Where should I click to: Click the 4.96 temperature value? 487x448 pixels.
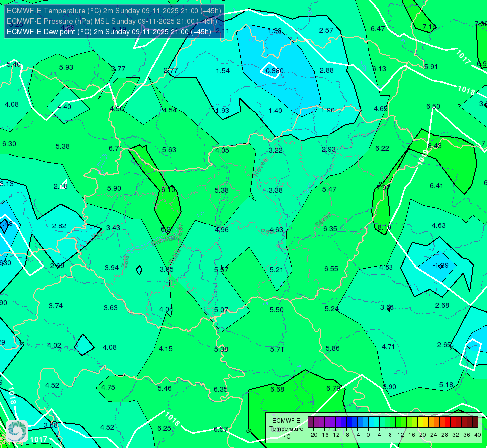point(222,230)
